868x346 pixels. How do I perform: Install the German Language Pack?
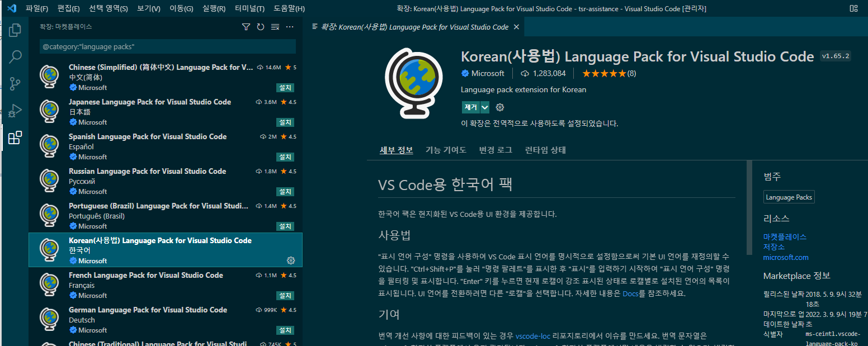click(285, 330)
